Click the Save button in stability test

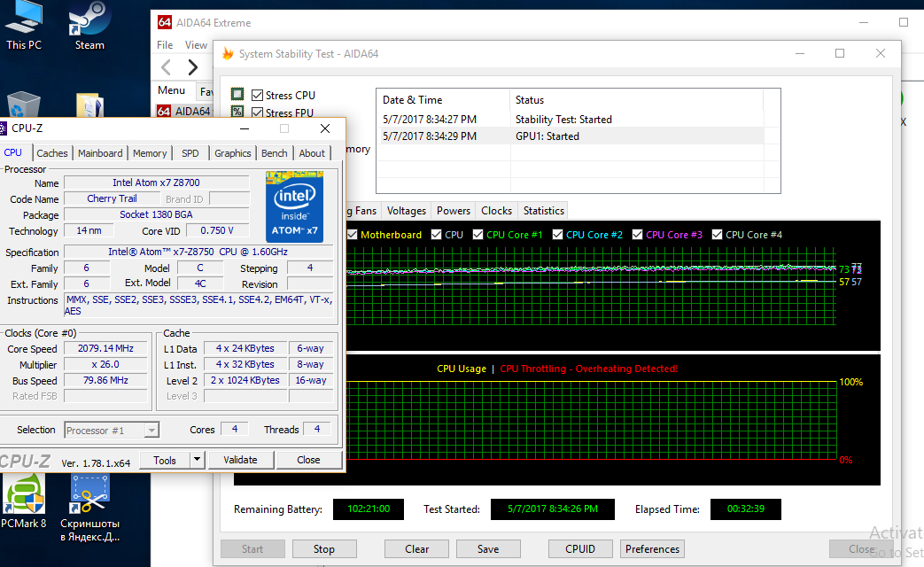point(488,548)
